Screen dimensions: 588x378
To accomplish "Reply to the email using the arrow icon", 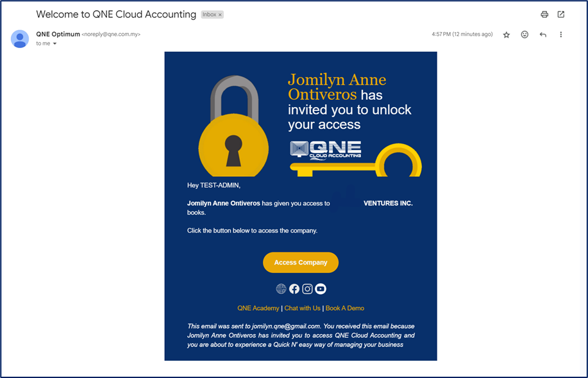I will (542, 35).
